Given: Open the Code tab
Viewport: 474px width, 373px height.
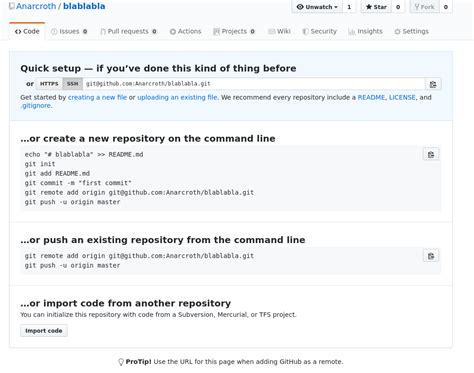Looking at the screenshot, I should click(x=27, y=31).
